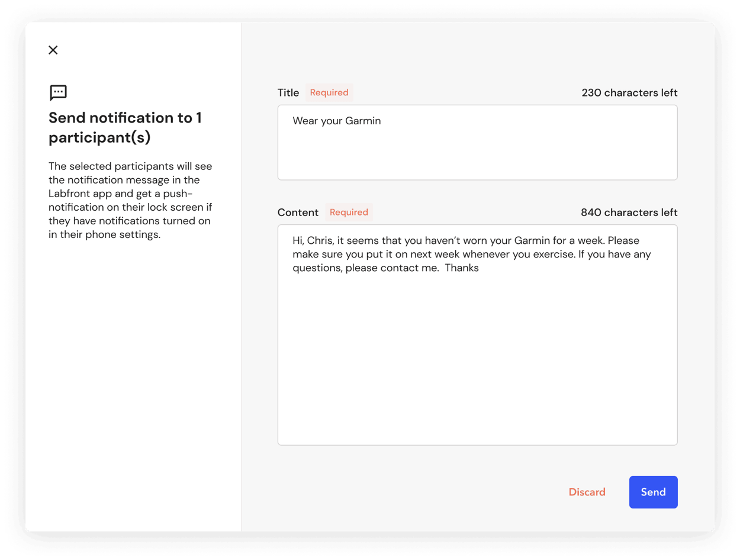
Task: Click the "Send notification to 1 participant(s)" heading
Action: point(125,127)
